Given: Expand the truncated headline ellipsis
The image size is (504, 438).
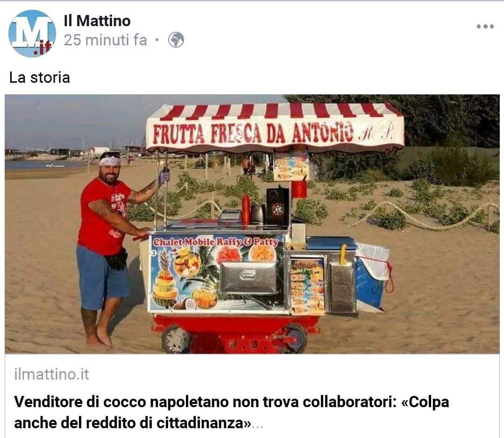Looking at the screenshot, I should click(257, 425).
